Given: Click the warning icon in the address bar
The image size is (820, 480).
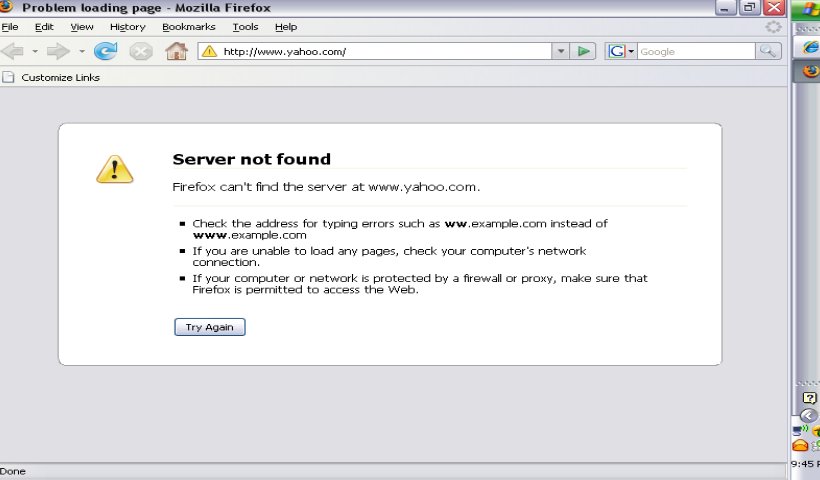Looking at the screenshot, I should pyautogui.click(x=209, y=51).
